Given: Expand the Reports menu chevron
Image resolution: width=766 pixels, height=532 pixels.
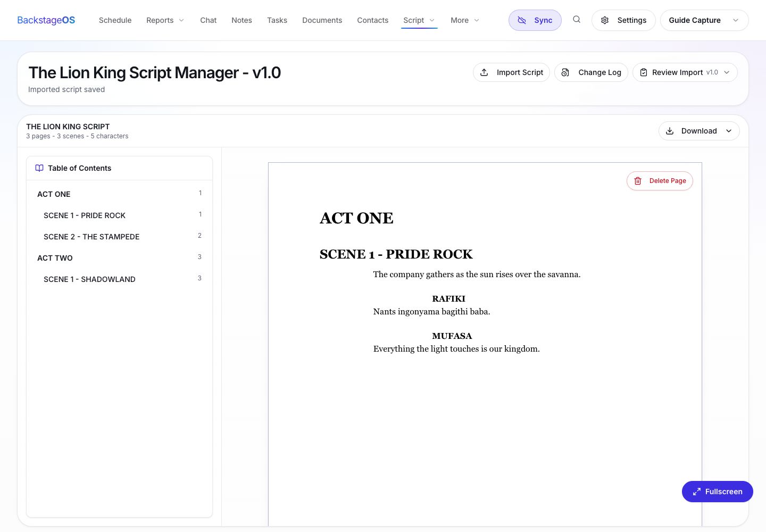Looking at the screenshot, I should click(x=181, y=20).
